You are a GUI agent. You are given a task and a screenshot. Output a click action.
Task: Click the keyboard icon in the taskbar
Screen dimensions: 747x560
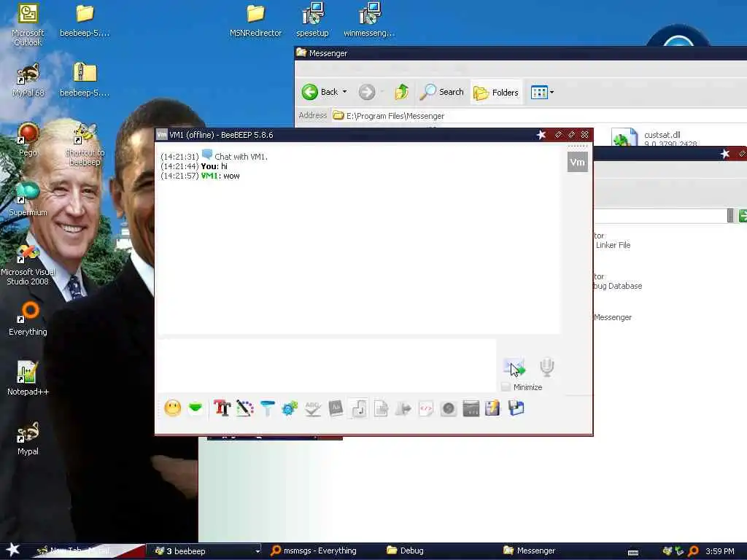coord(633,553)
